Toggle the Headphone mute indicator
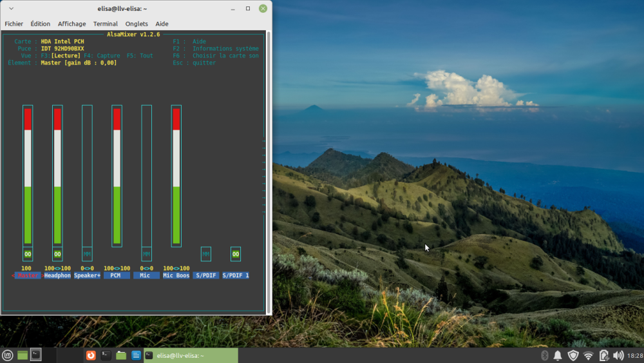 point(57,254)
